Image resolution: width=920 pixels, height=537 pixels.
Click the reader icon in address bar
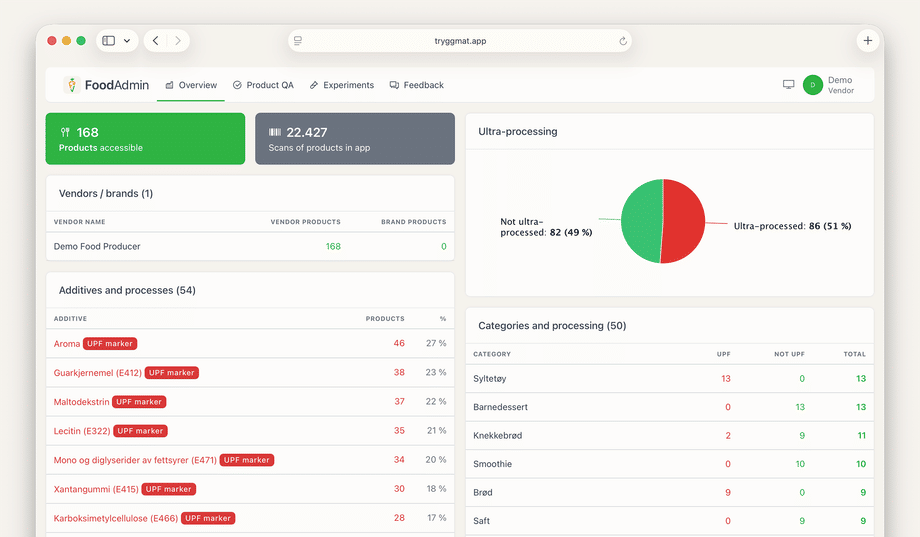coord(298,40)
